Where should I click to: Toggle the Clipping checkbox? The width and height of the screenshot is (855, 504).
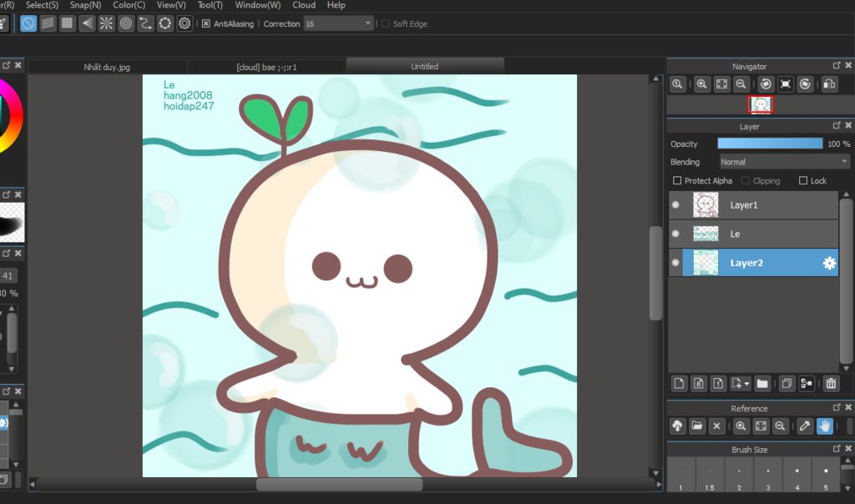point(746,180)
